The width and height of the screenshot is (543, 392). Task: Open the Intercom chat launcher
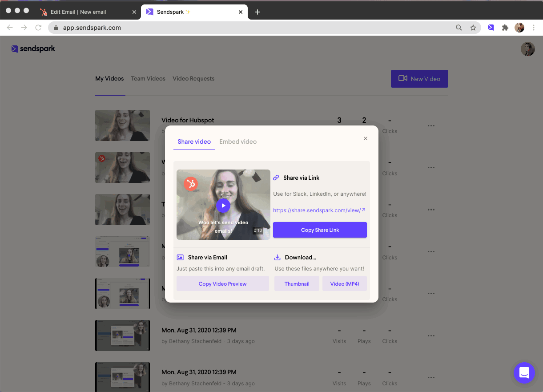tap(524, 373)
